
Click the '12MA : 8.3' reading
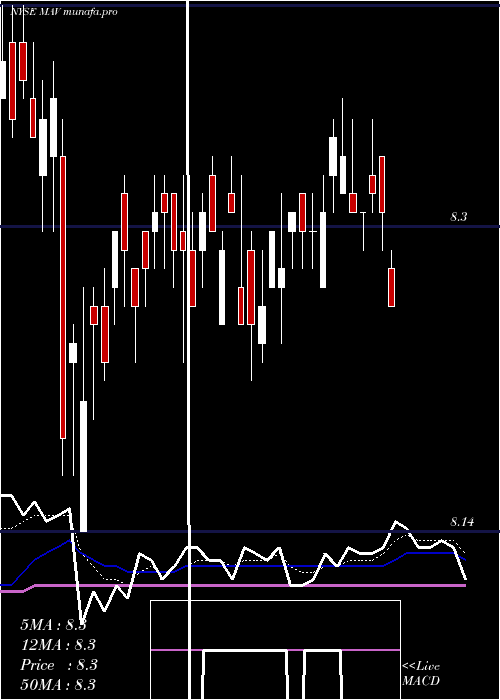click(x=58, y=645)
